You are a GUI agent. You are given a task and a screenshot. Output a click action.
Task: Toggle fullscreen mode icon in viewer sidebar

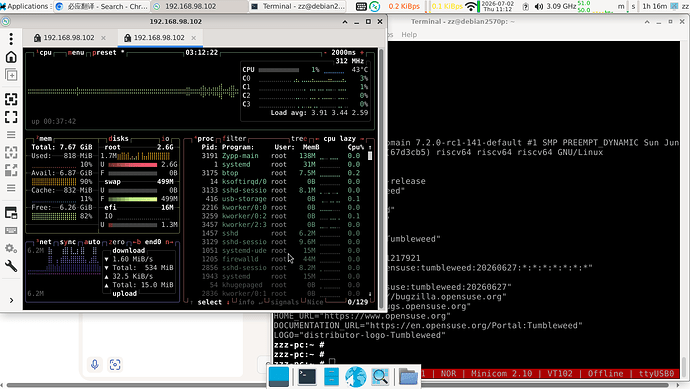(11, 117)
